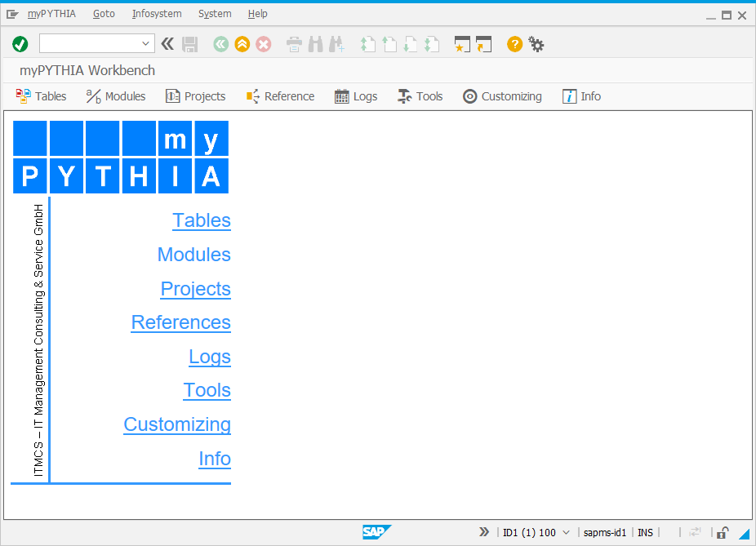Click the SAP logo in status bar

click(x=376, y=532)
